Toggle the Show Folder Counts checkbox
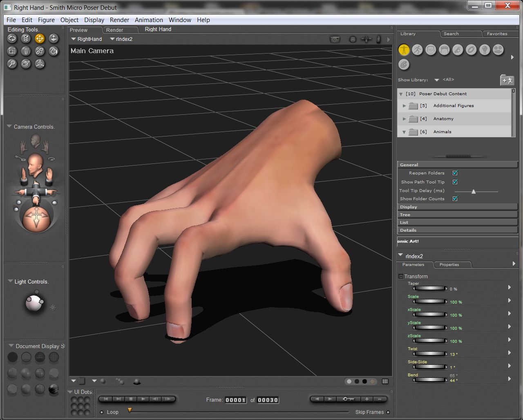 click(455, 199)
